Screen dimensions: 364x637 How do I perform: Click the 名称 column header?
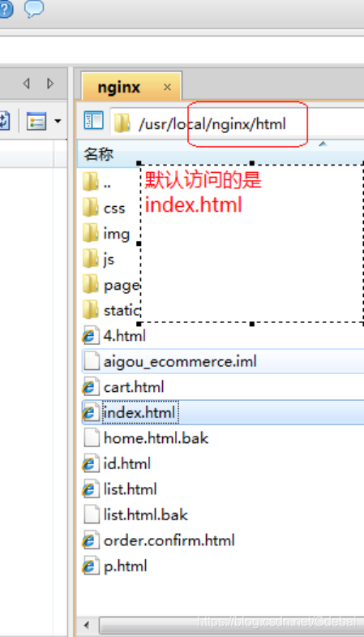[99, 154]
